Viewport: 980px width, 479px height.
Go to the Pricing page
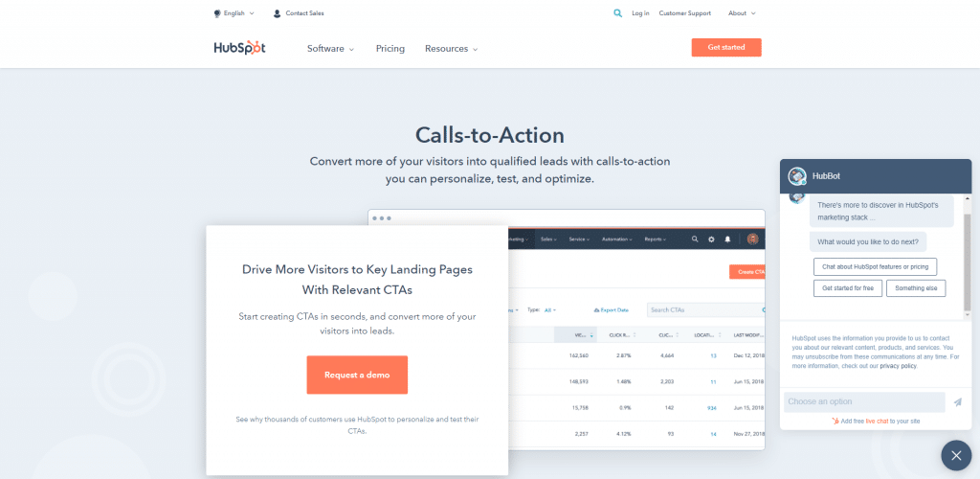[390, 49]
